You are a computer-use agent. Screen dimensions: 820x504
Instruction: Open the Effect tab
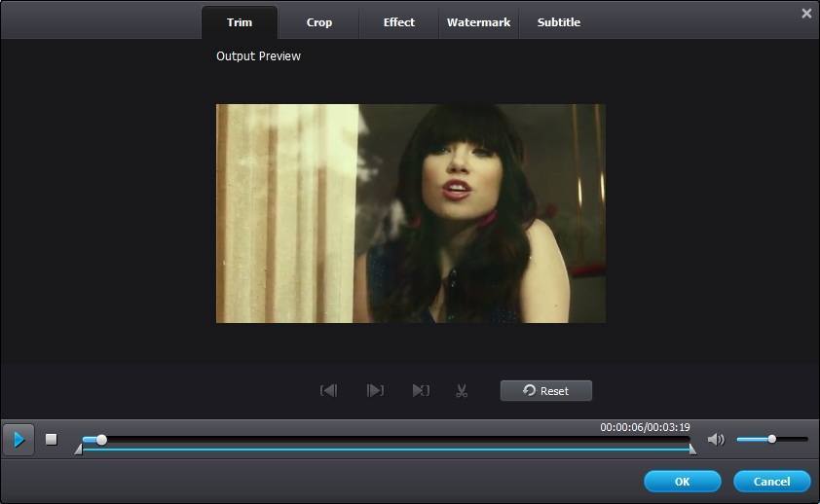[x=398, y=22]
